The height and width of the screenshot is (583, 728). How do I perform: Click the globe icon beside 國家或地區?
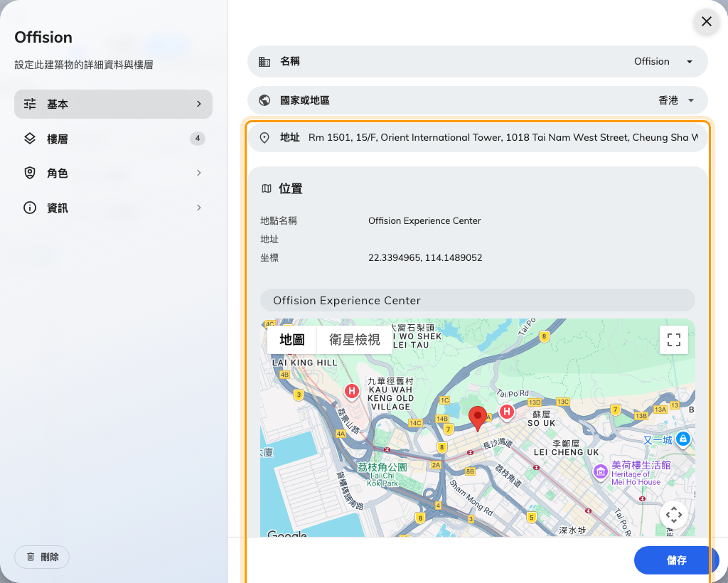(x=264, y=100)
